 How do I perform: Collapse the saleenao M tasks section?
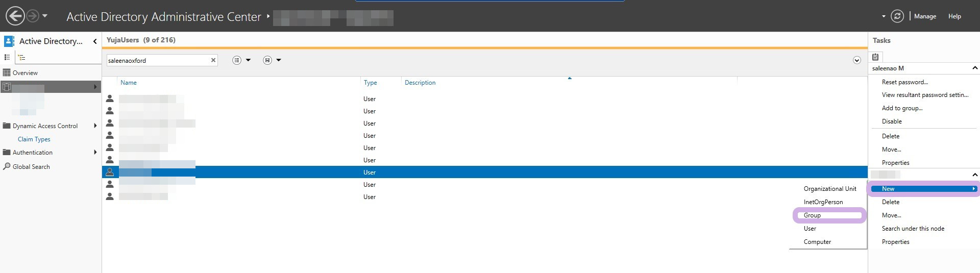[974, 68]
